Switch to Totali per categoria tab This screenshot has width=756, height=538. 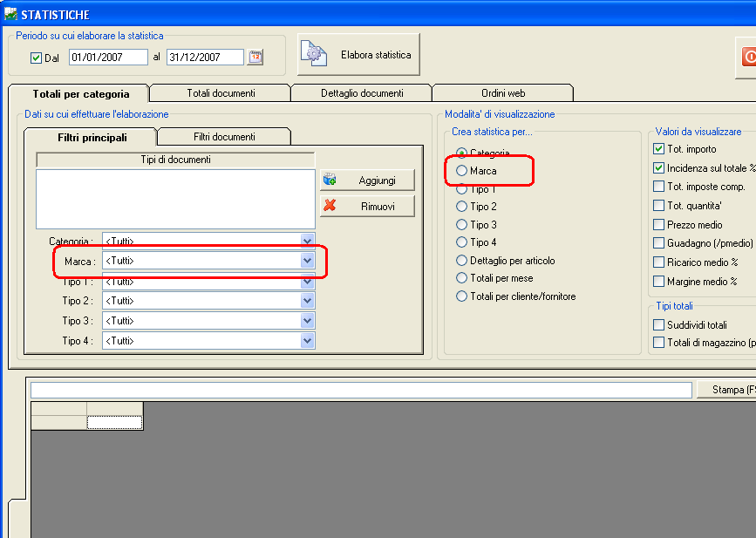pos(80,93)
